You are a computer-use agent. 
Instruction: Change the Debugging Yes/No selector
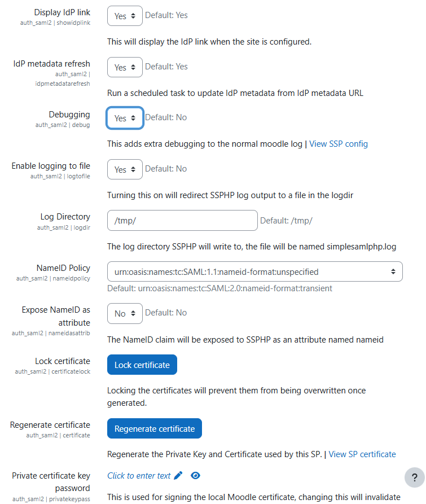point(125,118)
